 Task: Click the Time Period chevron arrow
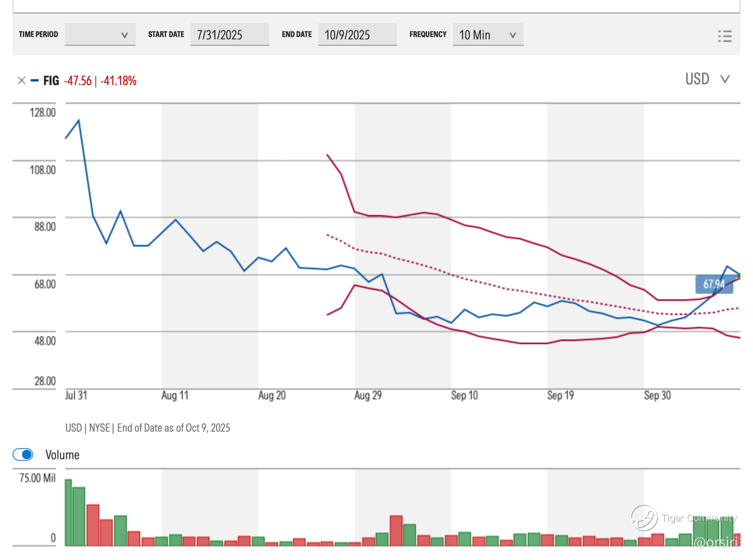[124, 35]
